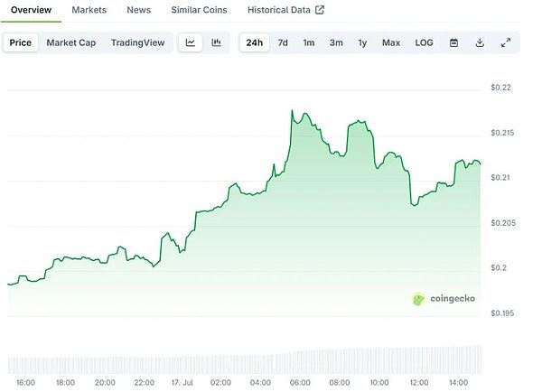
Task: Switch to line chart view
Action: point(191,42)
